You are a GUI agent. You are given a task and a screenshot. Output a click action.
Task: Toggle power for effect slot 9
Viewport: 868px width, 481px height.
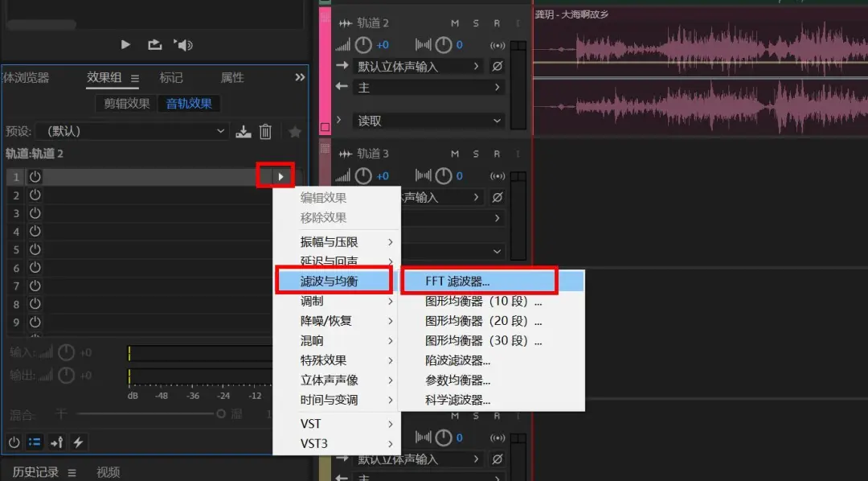pyautogui.click(x=35, y=322)
